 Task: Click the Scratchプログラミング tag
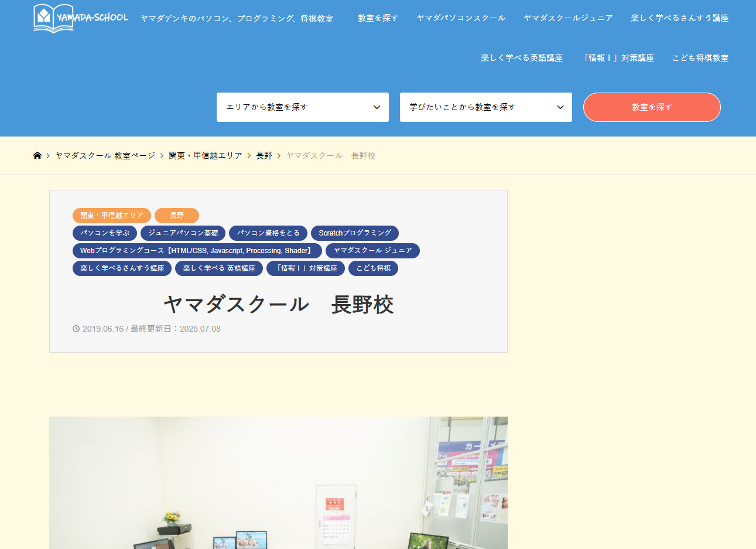coord(355,233)
